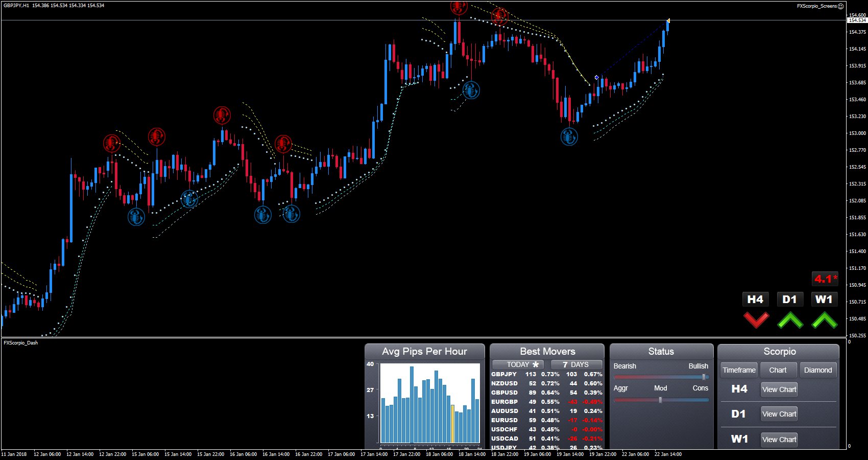Open the Timeframe tab in Scorpio panel

tap(739, 370)
